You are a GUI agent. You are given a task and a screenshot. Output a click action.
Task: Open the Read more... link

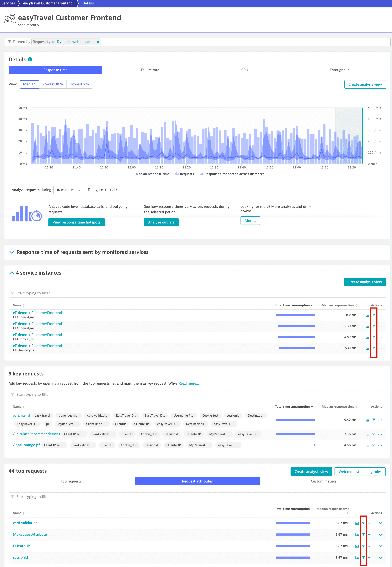point(188,383)
